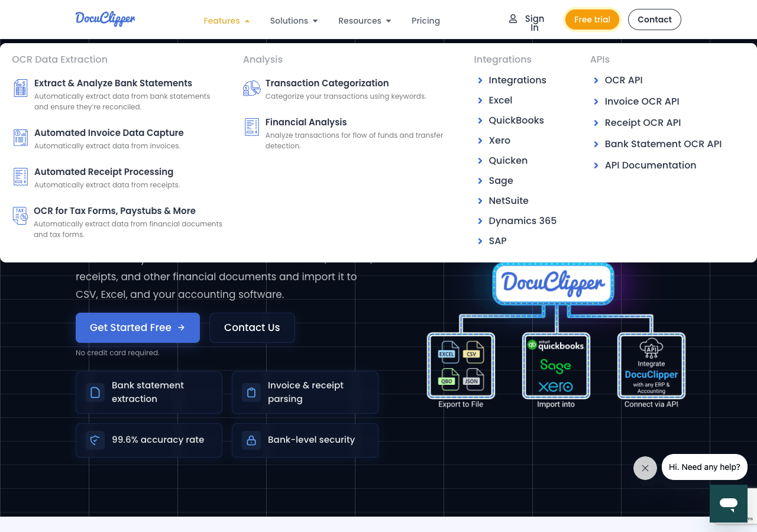Screen dimensions: 757x532
Task: Select the Sage integration
Action: pos(500,181)
